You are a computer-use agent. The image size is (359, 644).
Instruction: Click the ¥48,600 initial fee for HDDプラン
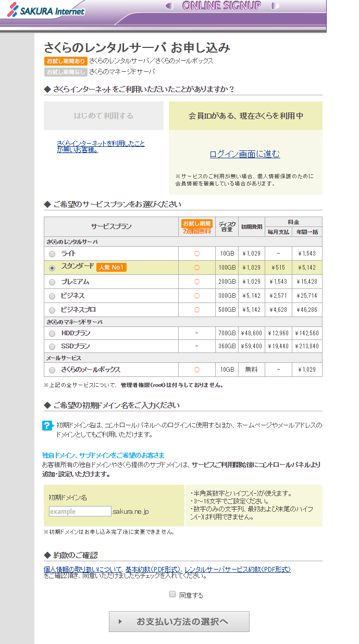251,333
